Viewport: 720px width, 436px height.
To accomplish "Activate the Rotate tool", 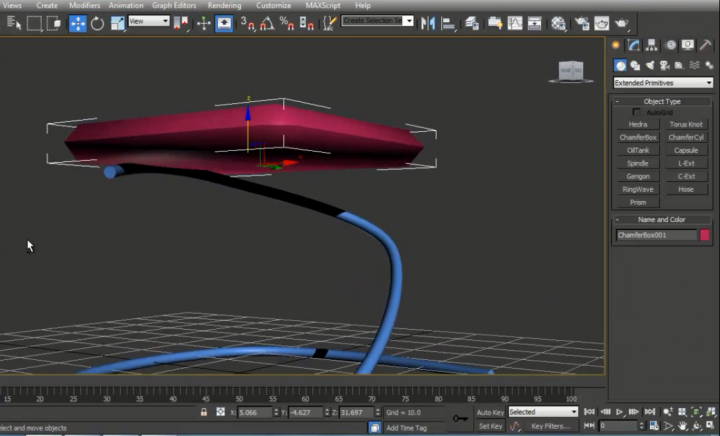I will 97,23.
